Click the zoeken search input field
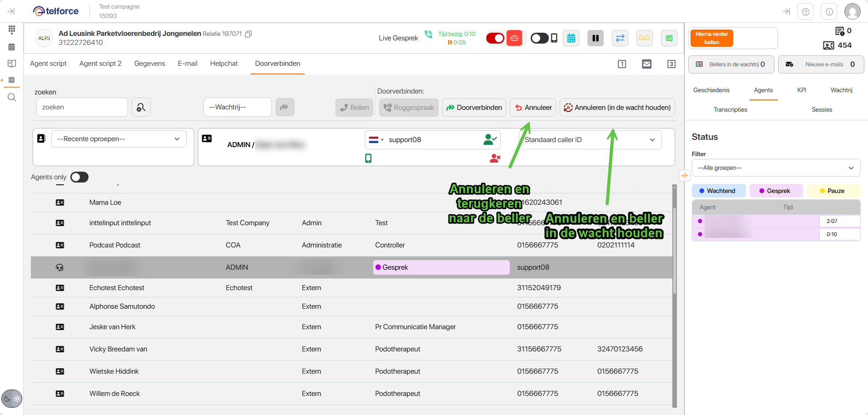The height and width of the screenshot is (415, 868). (82, 108)
